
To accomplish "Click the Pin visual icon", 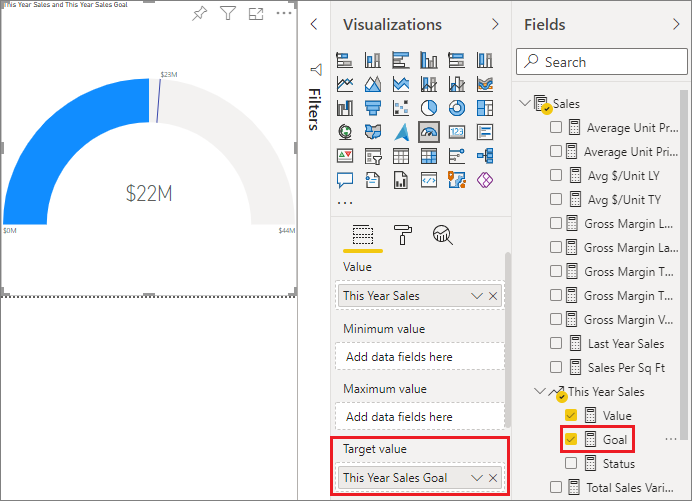I will 199,14.
